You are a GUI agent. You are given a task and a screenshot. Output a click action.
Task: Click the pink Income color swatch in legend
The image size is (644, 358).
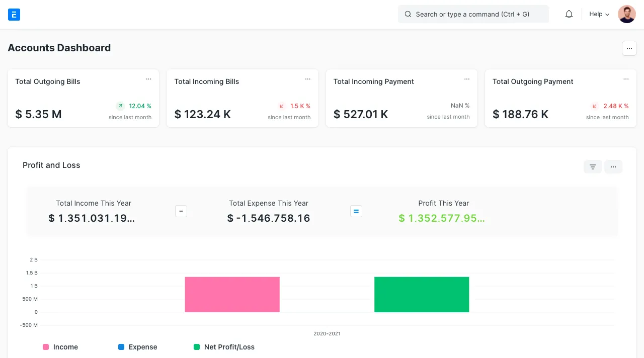click(x=46, y=347)
